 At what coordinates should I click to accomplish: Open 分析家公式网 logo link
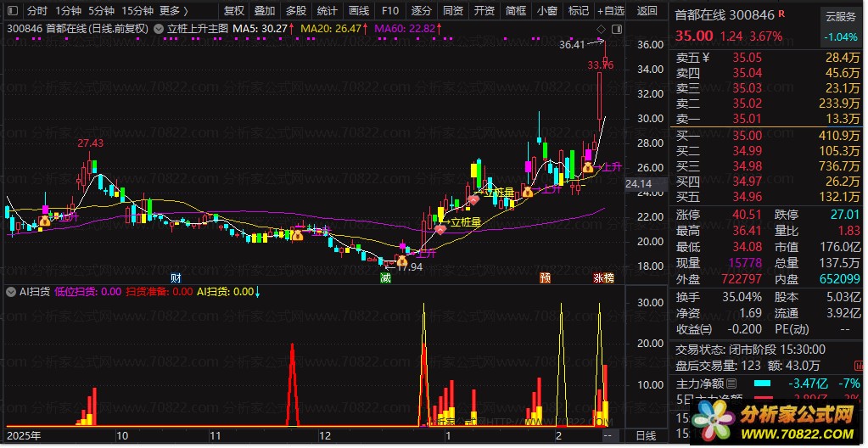(x=773, y=420)
